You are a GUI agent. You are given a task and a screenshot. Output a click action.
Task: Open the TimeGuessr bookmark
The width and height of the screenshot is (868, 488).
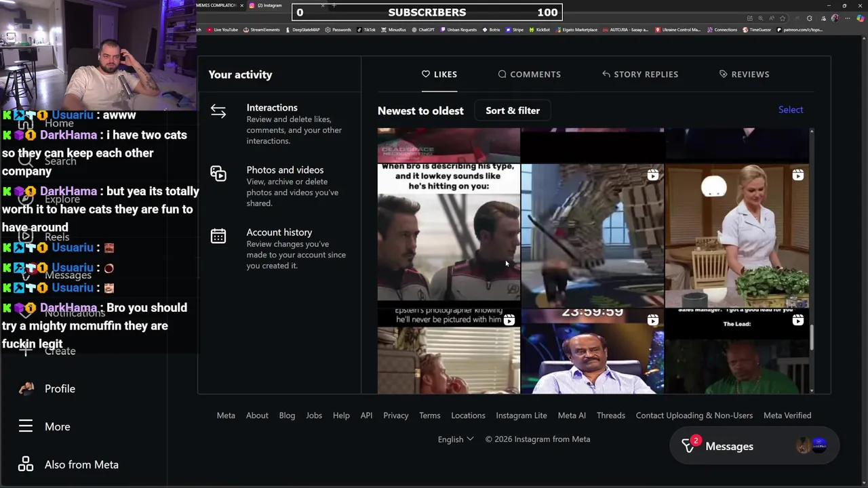tap(757, 30)
